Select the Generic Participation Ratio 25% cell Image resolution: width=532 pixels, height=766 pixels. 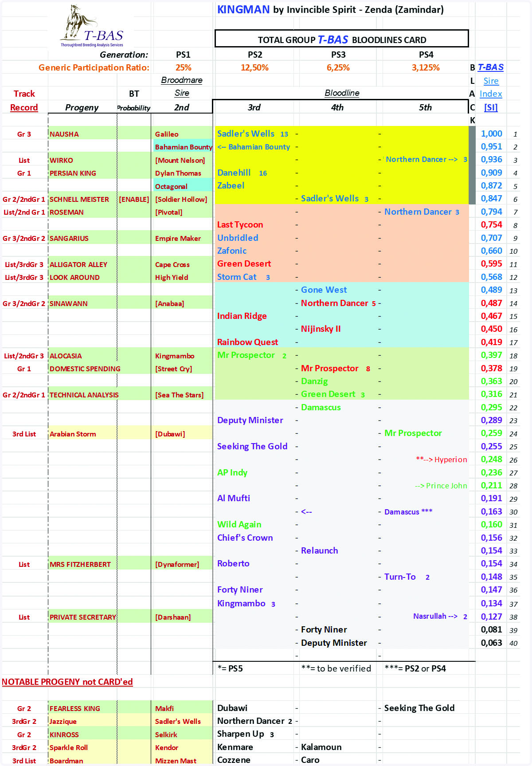[x=183, y=67]
